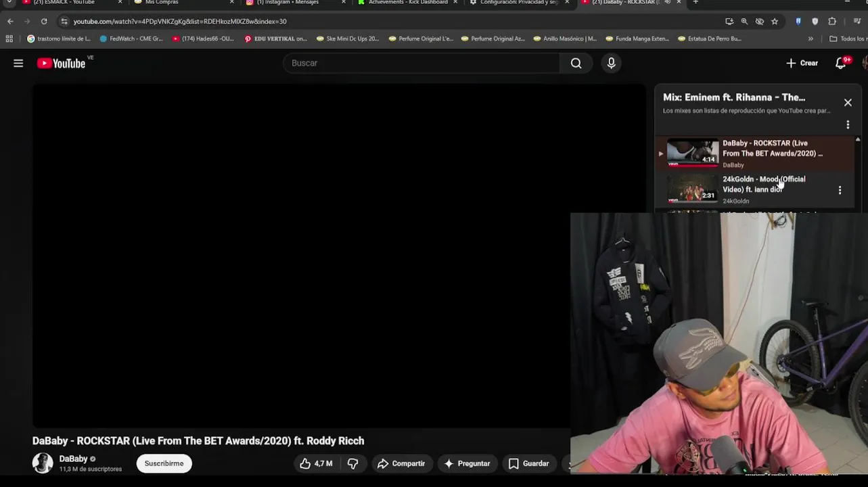Play DaBaby ROCKSTAR thumbnail in the playlist
Viewport: 868px width, 487px height.
(x=693, y=153)
